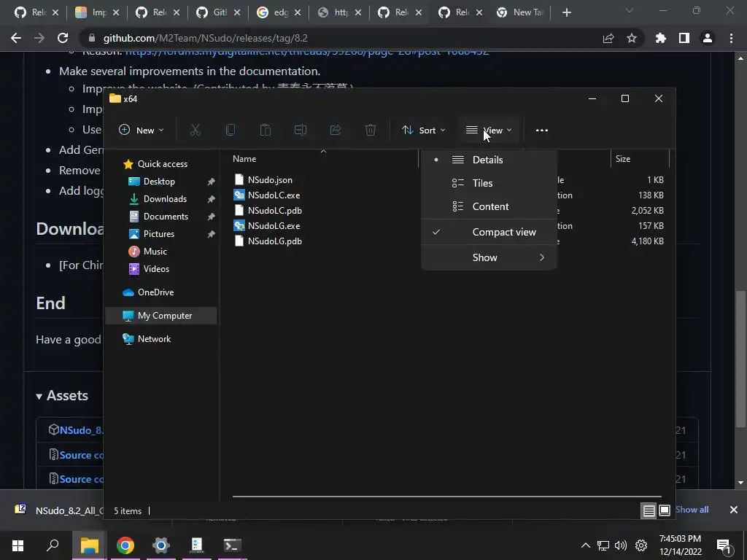The image size is (747, 560).
Task: Open Chrome tab search chevron
Action: [x=630, y=10]
